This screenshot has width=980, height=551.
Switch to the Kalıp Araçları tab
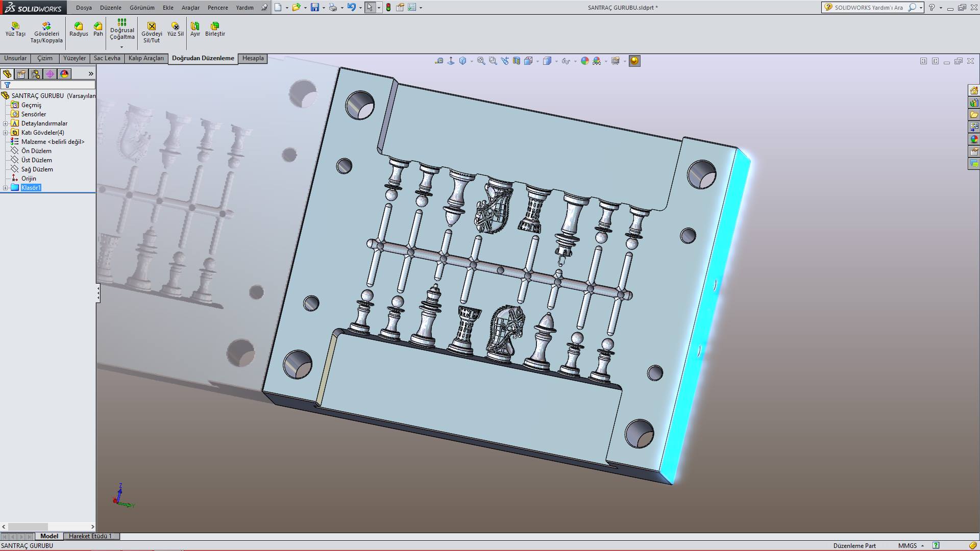click(146, 58)
